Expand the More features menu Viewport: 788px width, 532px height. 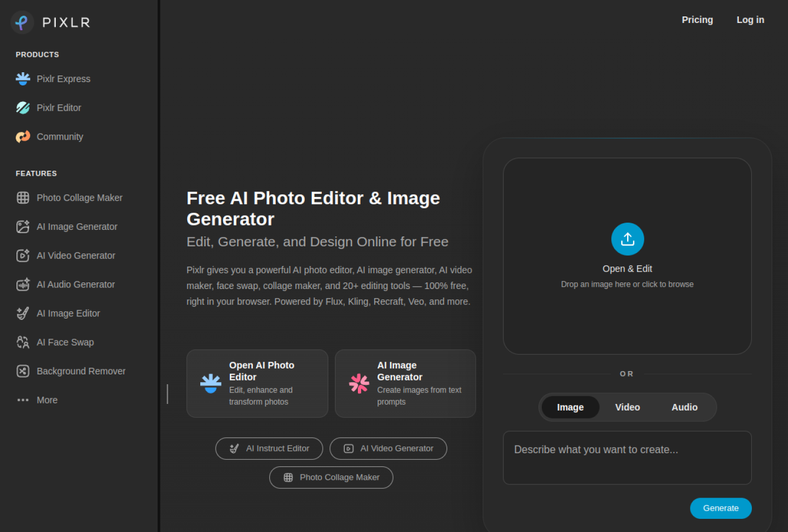click(x=37, y=400)
